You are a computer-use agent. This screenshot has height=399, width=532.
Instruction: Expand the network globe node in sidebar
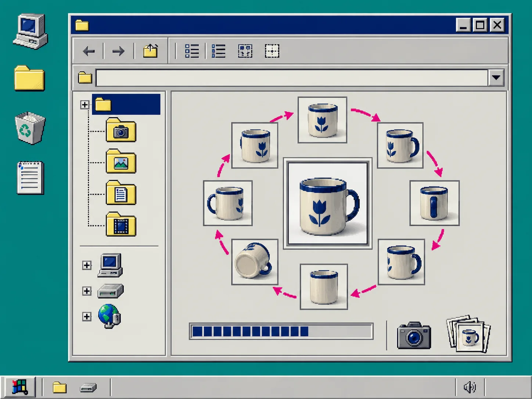pyautogui.click(x=87, y=316)
